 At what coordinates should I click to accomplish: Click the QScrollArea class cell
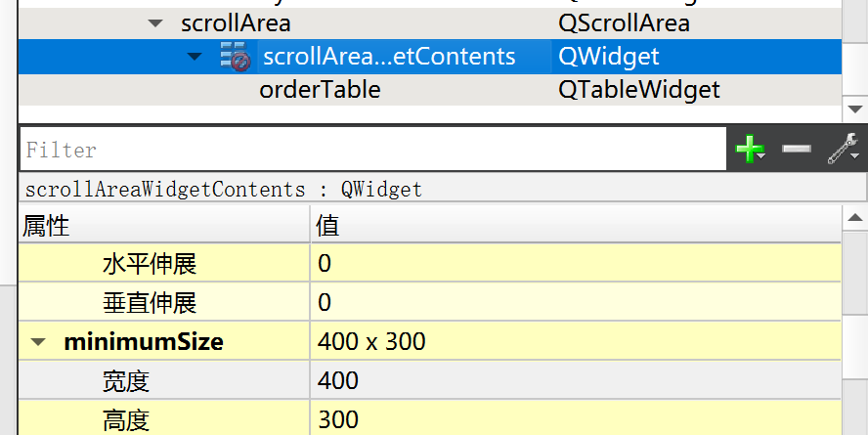(624, 23)
